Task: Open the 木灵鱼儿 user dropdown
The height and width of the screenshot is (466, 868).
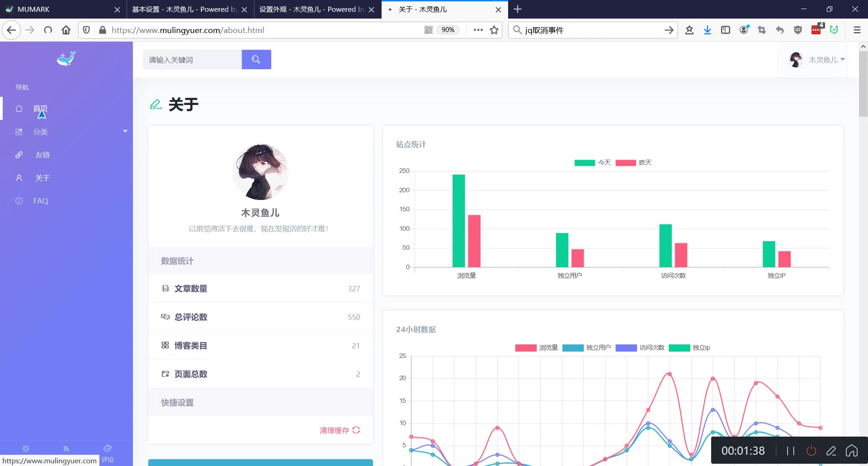Action: coord(817,60)
